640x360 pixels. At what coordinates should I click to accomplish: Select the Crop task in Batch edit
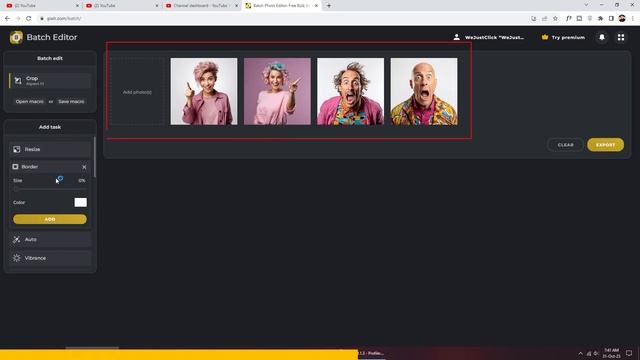[x=50, y=80]
